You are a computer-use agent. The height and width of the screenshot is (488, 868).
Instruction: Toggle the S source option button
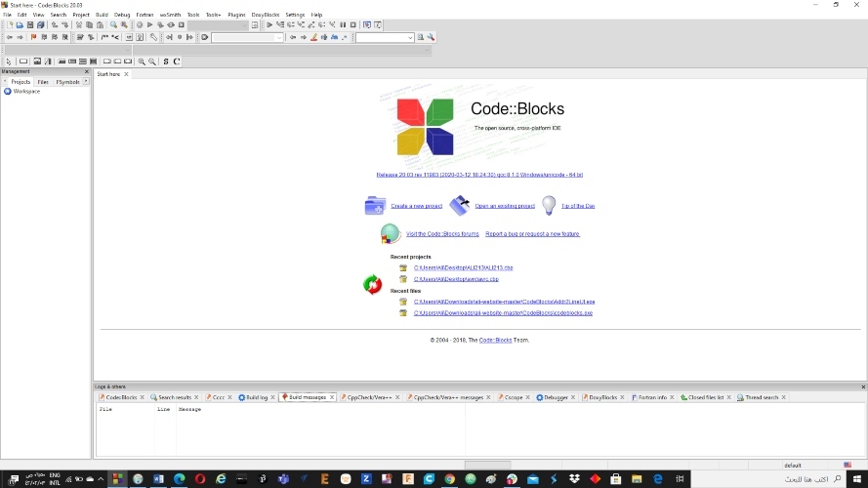point(166,61)
